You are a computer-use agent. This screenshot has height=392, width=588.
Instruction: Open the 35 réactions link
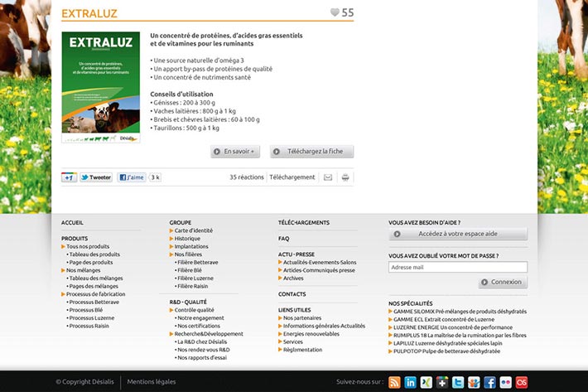246,177
